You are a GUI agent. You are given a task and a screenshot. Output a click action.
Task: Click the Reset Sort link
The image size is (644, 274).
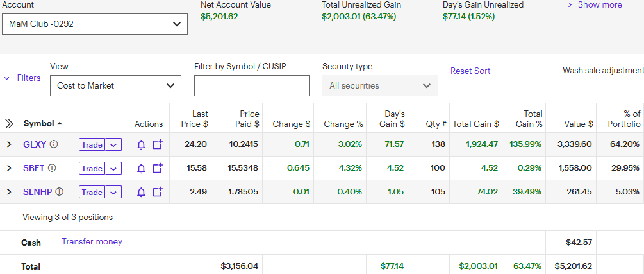470,71
